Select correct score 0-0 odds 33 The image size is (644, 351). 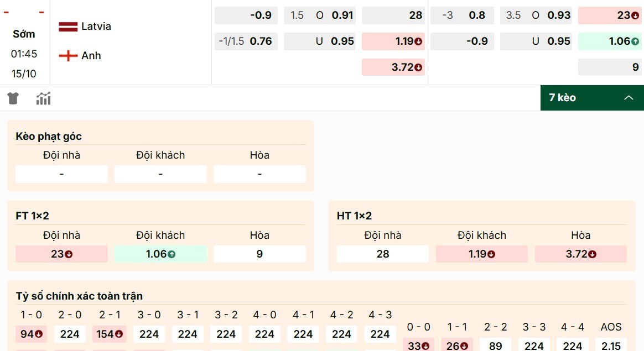(x=419, y=344)
